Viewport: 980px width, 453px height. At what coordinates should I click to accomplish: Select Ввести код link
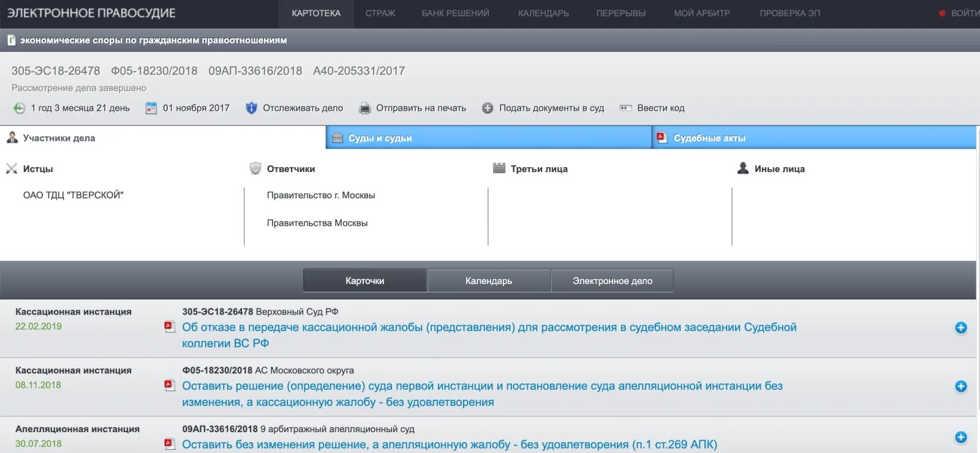tap(661, 108)
